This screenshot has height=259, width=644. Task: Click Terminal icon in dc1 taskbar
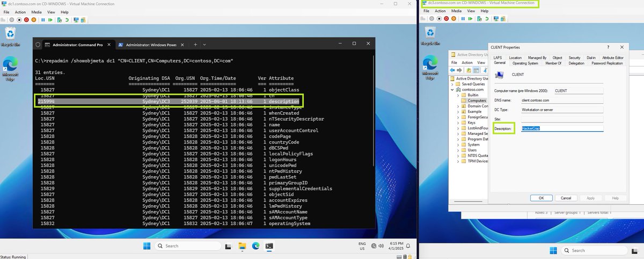pyautogui.click(x=269, y=246)
